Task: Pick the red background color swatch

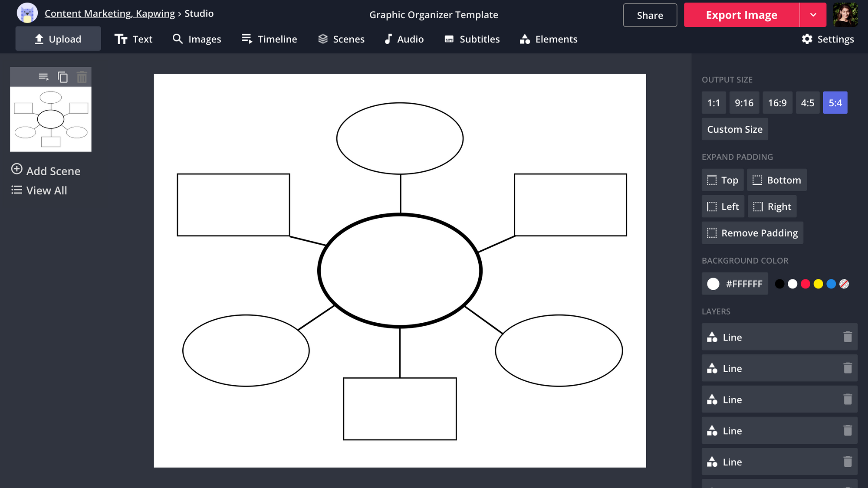Action: pos(806,284)
